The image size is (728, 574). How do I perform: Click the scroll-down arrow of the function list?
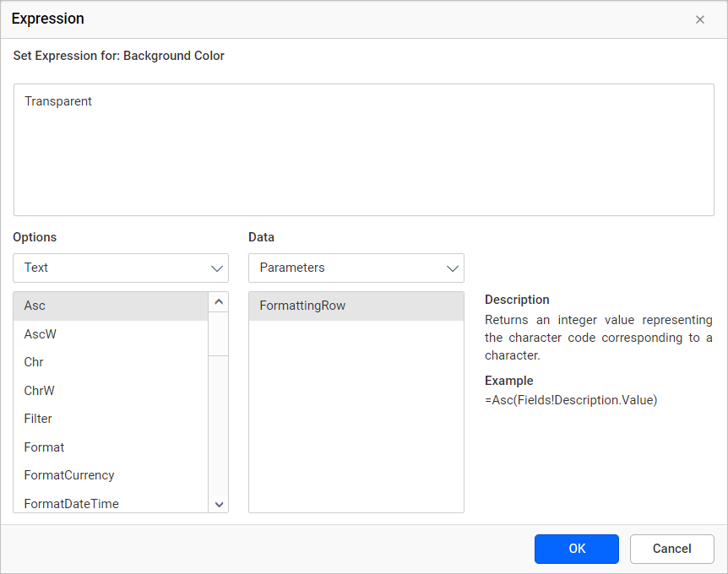click(x=218, y=504)
